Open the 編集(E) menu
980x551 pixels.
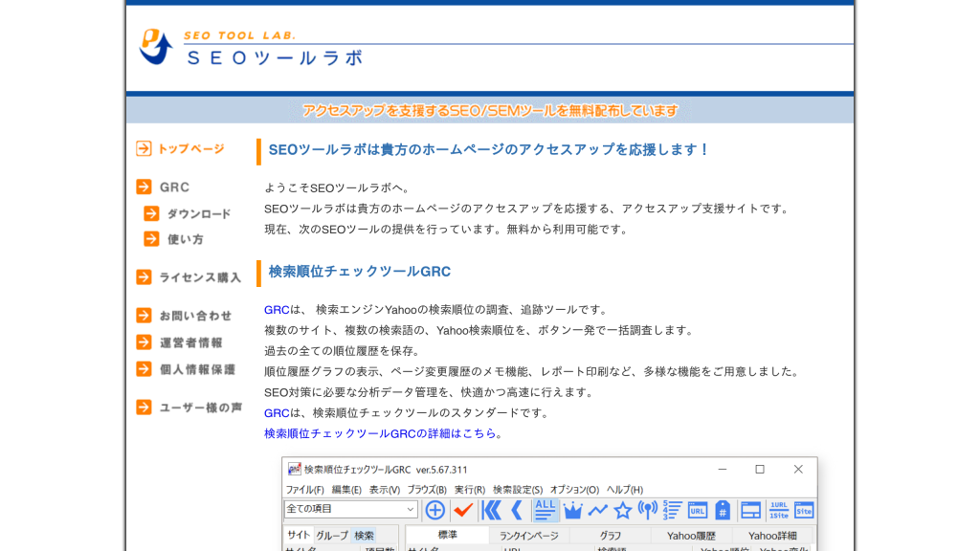click(x=346, y=490)
